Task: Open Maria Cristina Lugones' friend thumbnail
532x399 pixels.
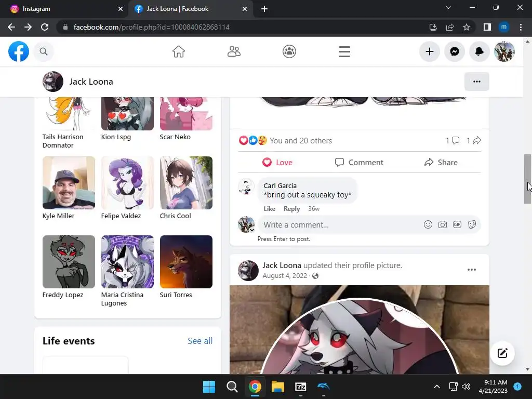Action: click(127, 262)
